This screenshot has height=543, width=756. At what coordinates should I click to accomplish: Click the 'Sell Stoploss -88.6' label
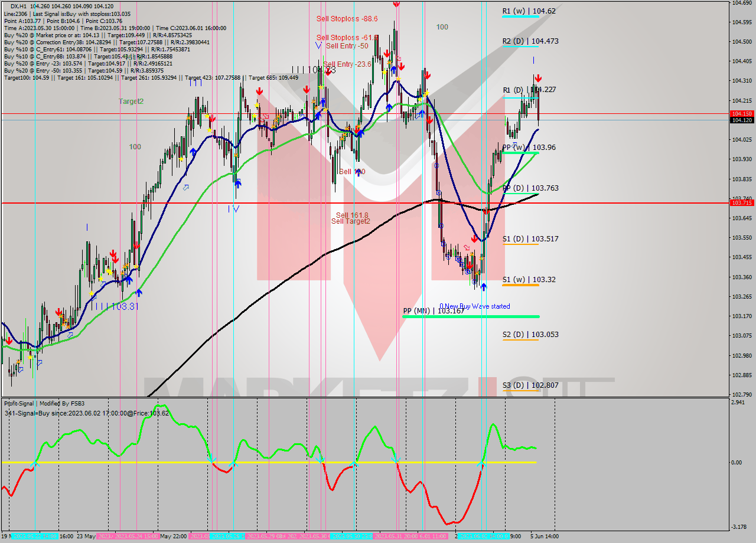click(347, 19)
